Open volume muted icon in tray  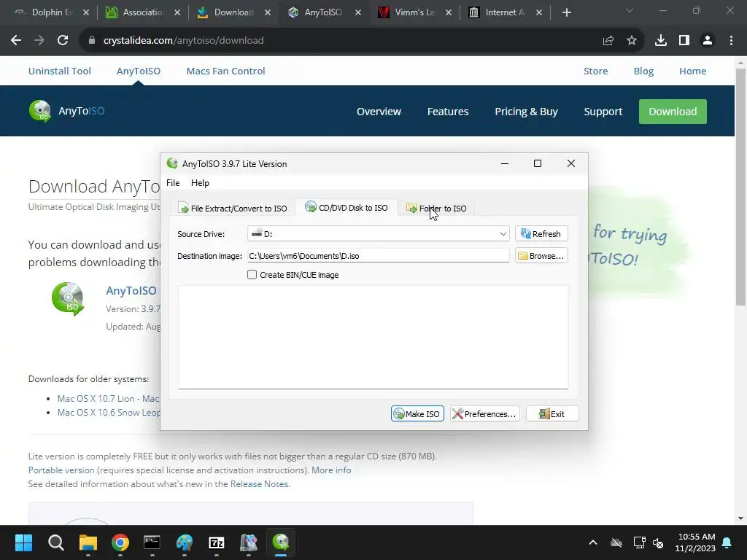coord(658,542)
